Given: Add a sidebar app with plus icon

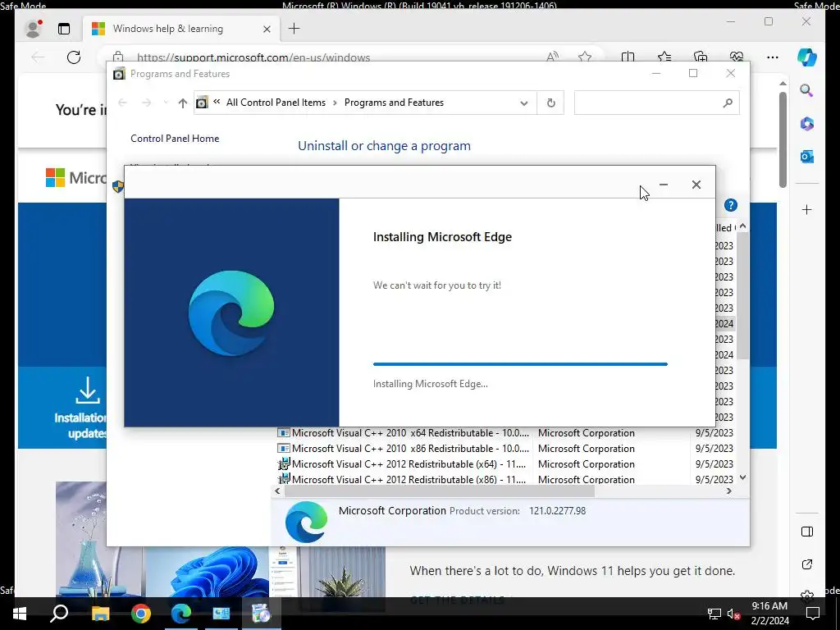Looking at the screenshot, I should tap(807, 209).
